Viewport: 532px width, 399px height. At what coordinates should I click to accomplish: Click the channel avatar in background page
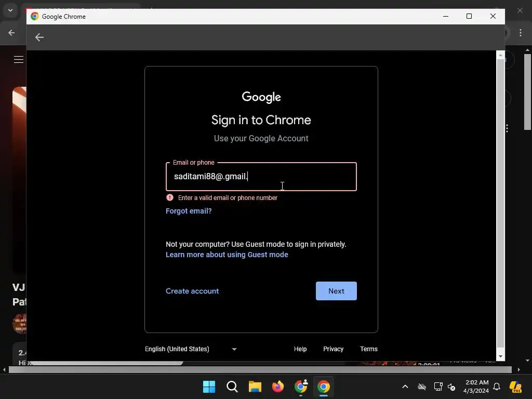point(19,323)
